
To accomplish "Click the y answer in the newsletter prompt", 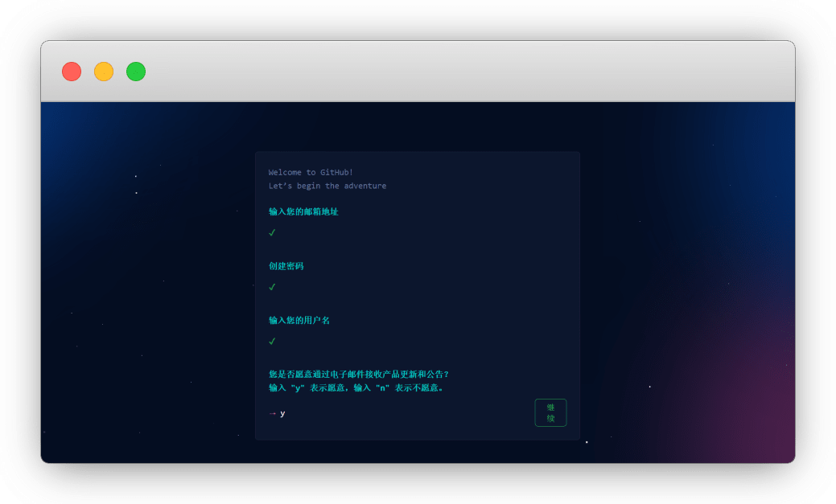I will coord(281,413).
